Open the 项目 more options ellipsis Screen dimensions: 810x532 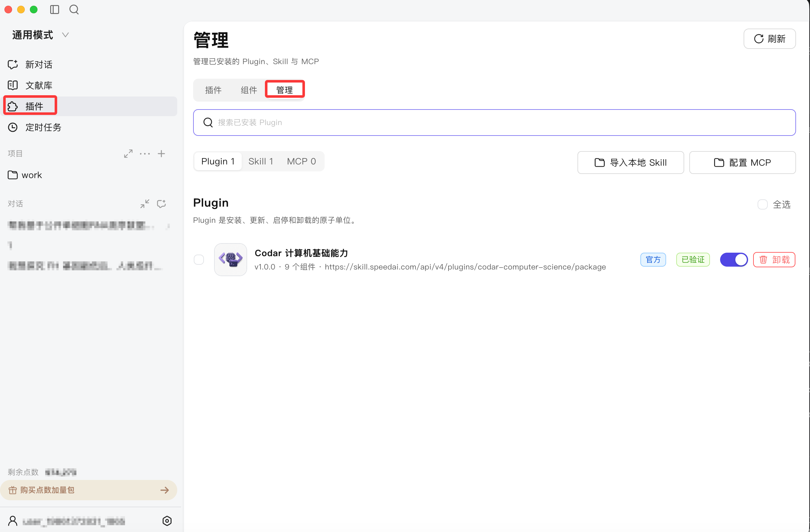pyautogui.click(x=145, y=154)
